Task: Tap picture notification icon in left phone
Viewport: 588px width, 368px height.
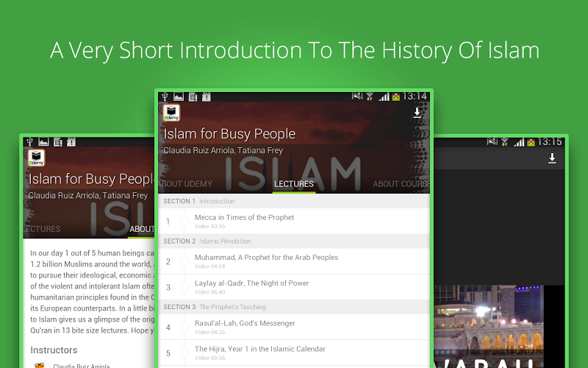Action: coord(43,142)
